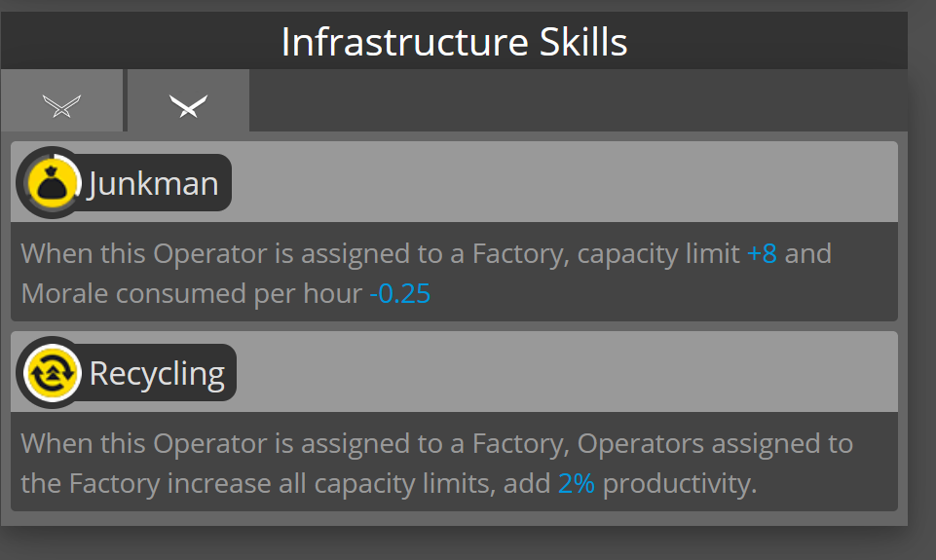Click the empty tab strip right of tabs
Screen dimensions: 936x560
click(575, 100)
